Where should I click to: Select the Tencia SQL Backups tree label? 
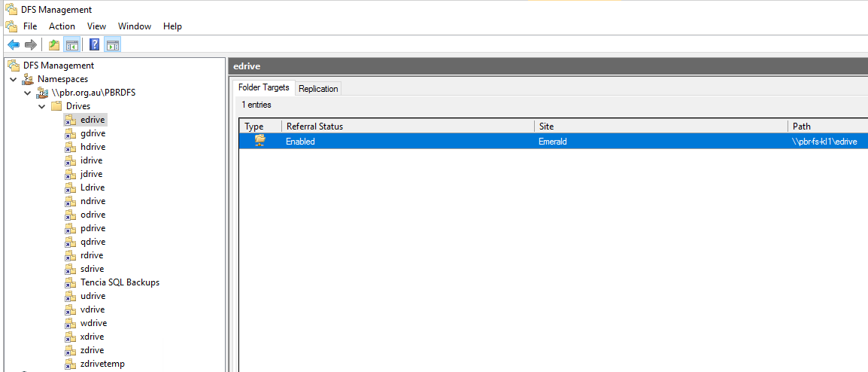(x=120, y=282)
